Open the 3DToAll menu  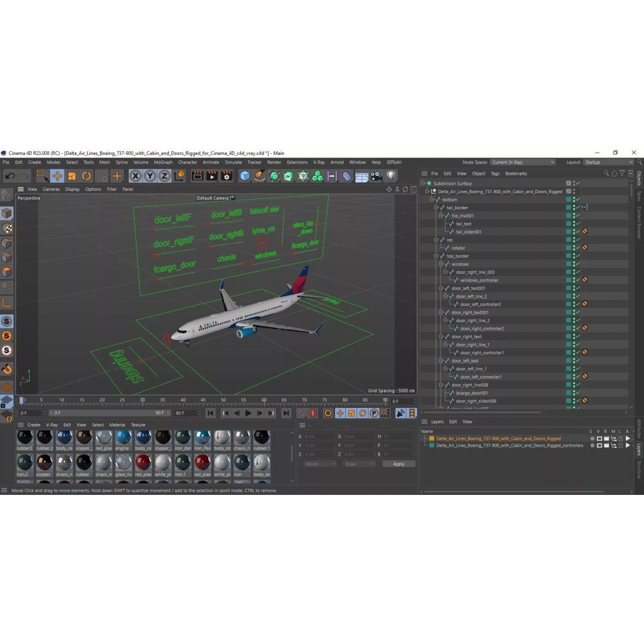tap(394, 162)
